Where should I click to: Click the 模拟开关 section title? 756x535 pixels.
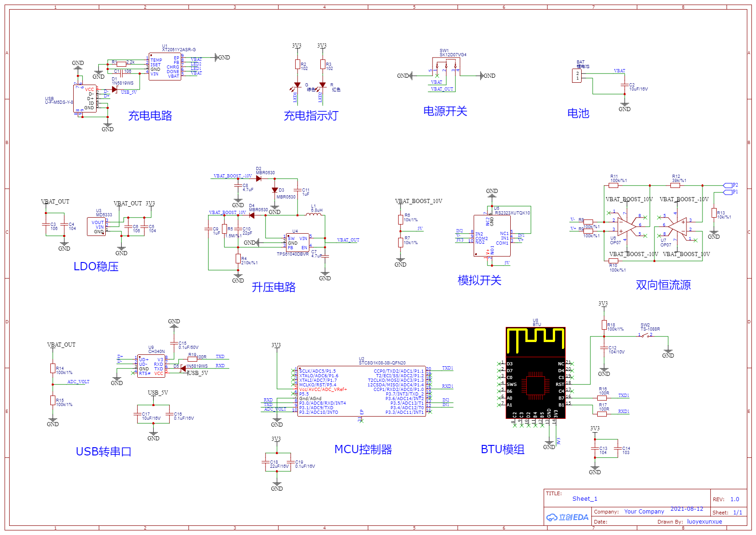(480, 280)
